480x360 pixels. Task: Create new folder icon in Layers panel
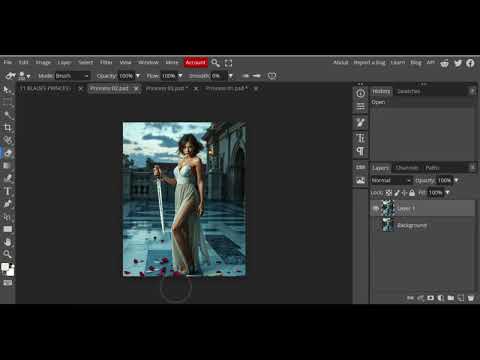coord(451,298)
